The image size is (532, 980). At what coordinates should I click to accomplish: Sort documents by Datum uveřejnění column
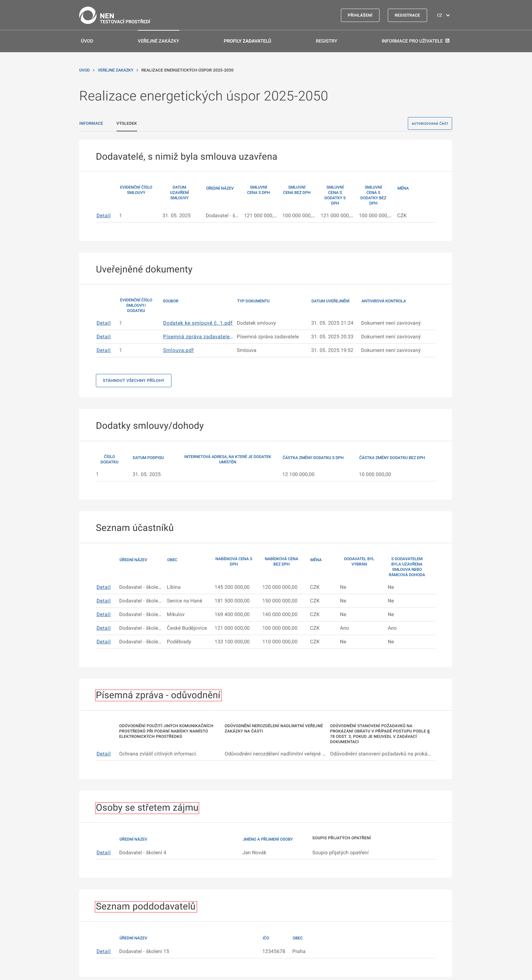[x=330, y=301]
